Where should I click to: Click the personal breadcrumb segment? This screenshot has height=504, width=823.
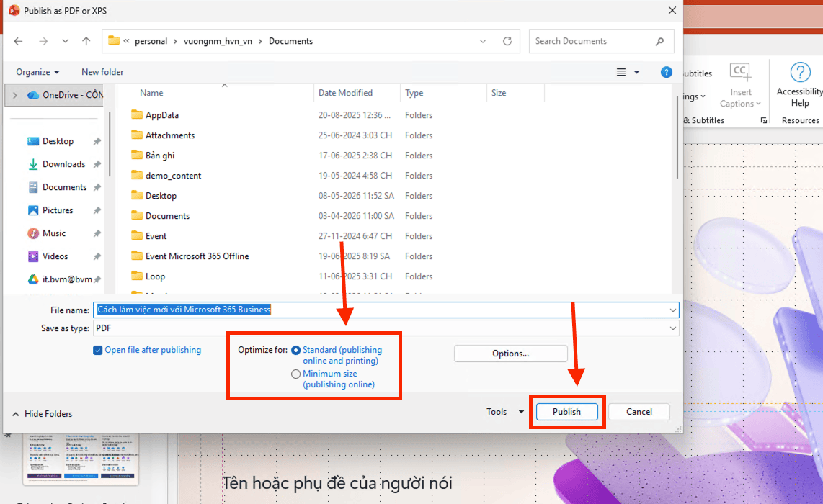pos(151,41)
